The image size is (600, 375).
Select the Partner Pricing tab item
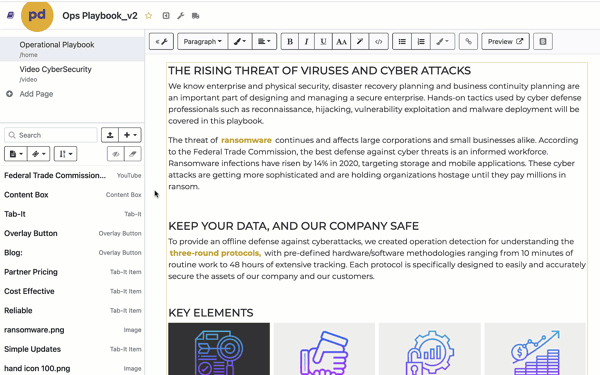pos(72,272)
